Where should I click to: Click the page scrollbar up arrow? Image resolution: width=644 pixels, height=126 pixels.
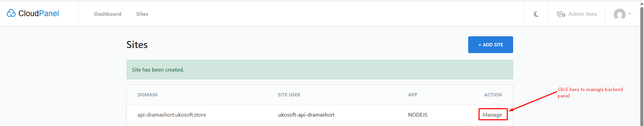click(642, 3)
